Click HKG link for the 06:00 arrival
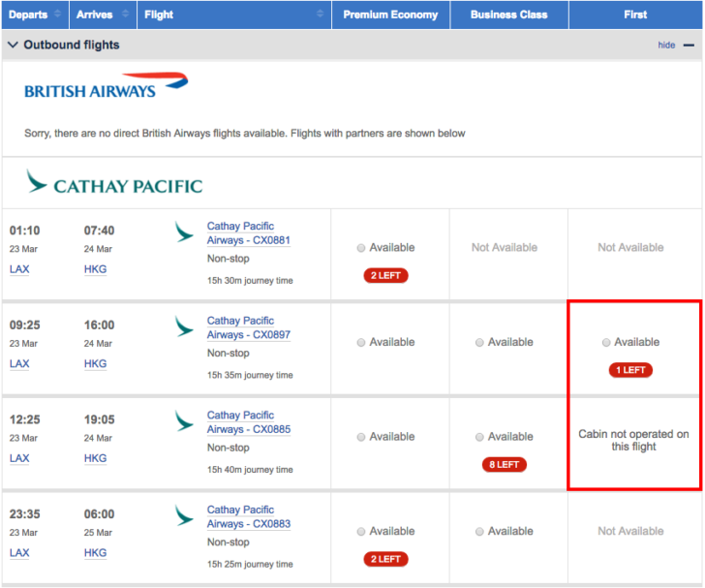 95,552
